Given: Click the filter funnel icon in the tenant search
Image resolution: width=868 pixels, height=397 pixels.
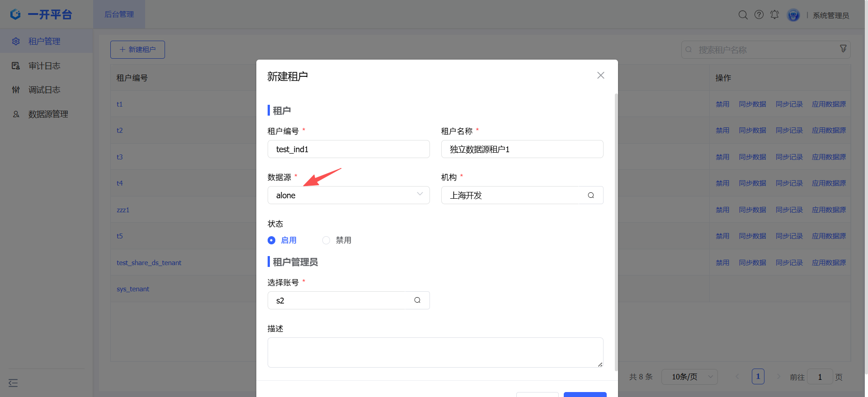Looking at the screenshot, I should click(x=843, y=48).
